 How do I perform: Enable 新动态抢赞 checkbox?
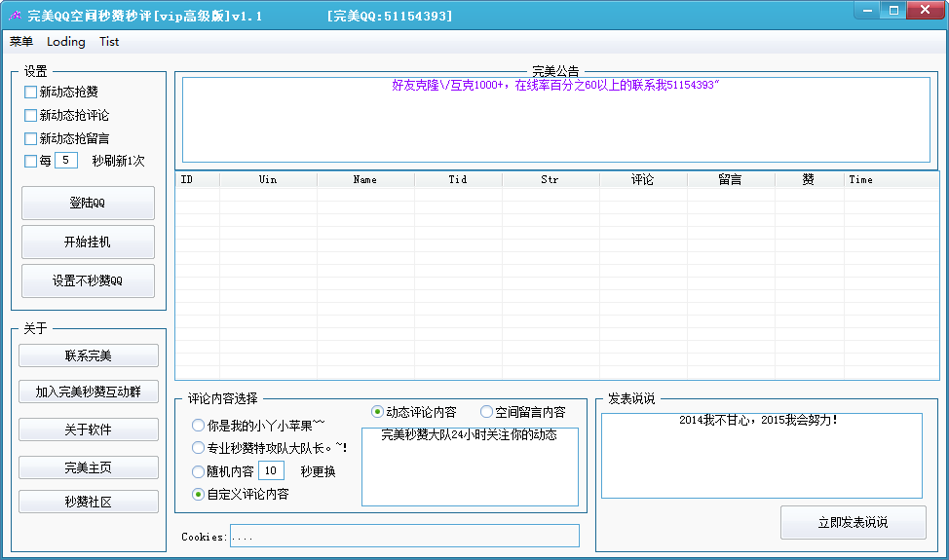(30, 93)
